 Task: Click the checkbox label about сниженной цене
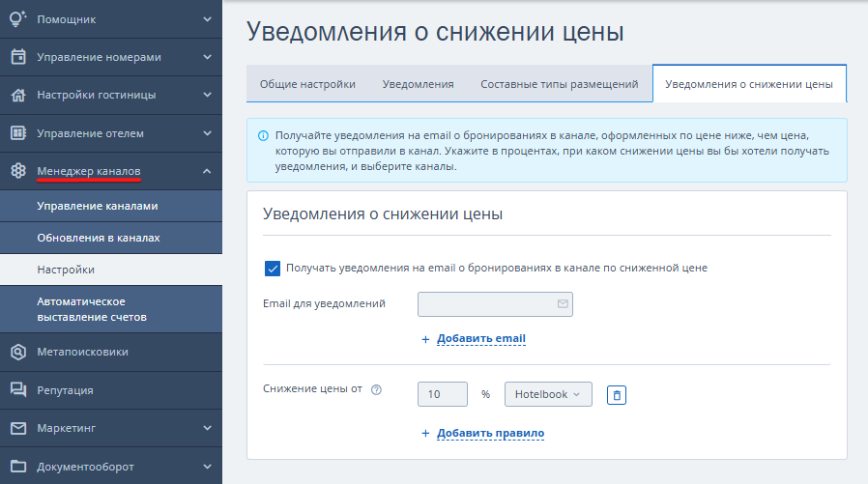tap(497, 268)
